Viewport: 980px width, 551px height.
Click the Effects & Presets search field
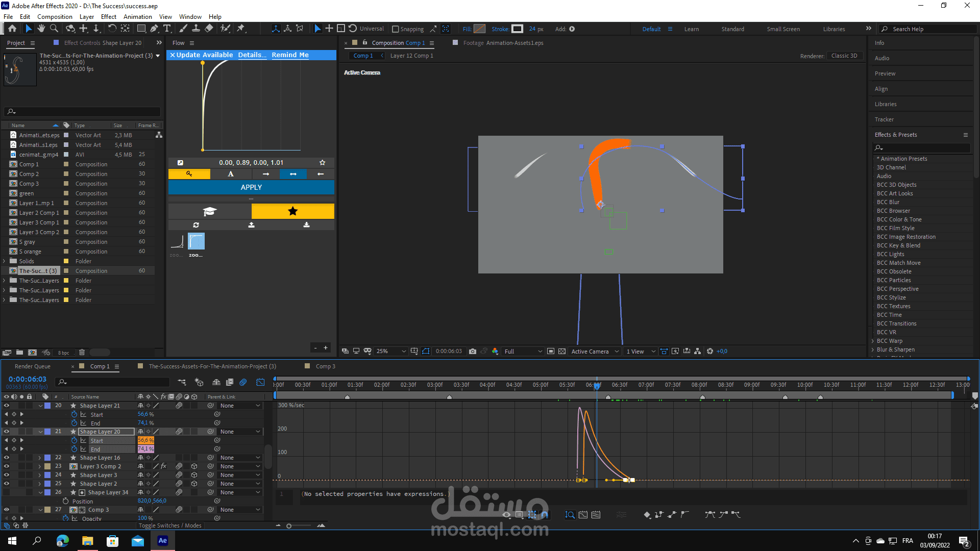[923, 147]
